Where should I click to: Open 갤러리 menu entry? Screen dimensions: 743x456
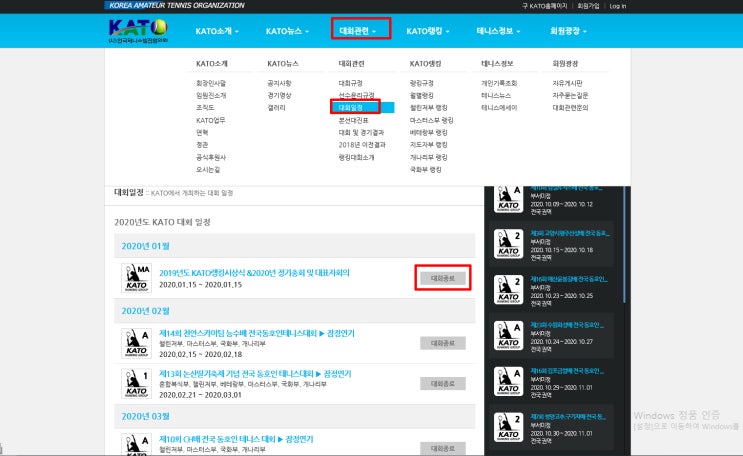click(x=276, y=108)
